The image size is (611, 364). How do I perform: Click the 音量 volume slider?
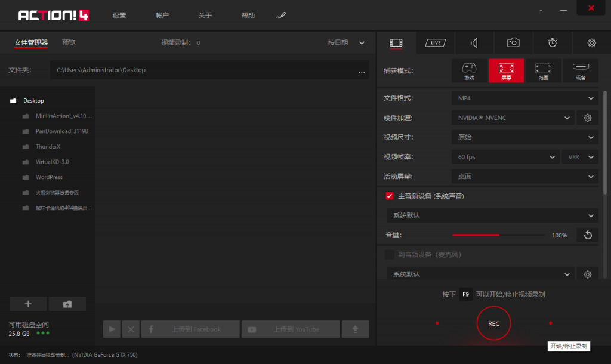tap(498, 235)
